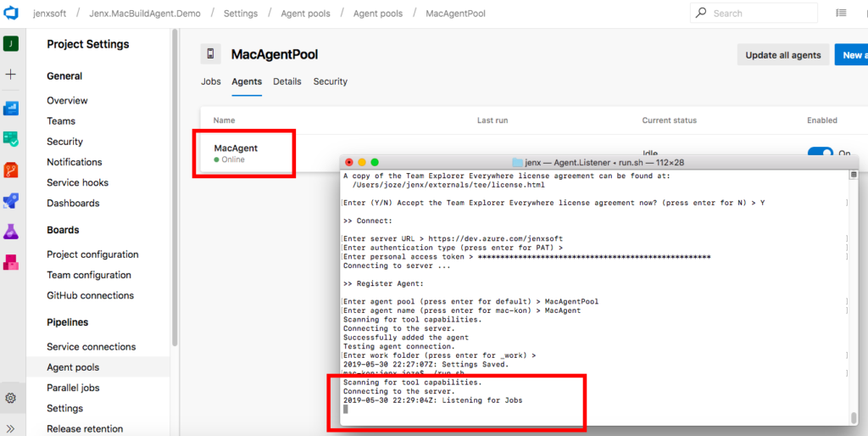Click MacAgent agent name
Image resolution: width=868 pixels, height=436 pixels.
236,148
